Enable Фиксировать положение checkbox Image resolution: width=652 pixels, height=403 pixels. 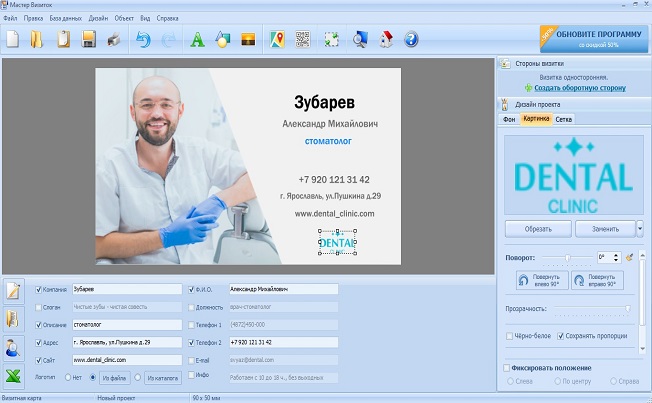[x=506, y=368]
